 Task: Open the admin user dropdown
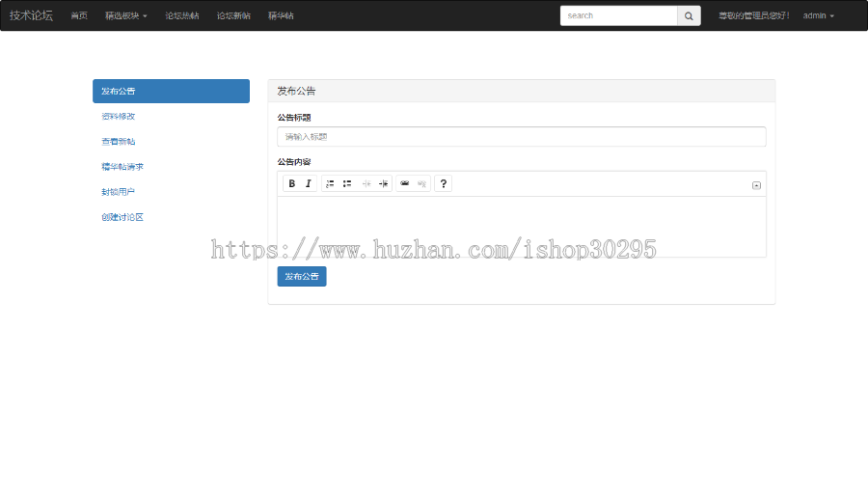(818, 16)
